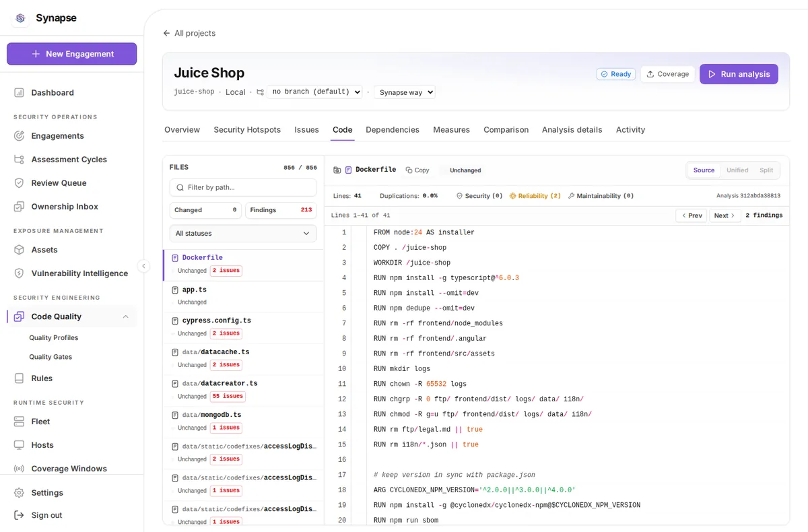Jump to the Prev finding
The width and height of the screenshot is (808, 532).
[692, 215]
